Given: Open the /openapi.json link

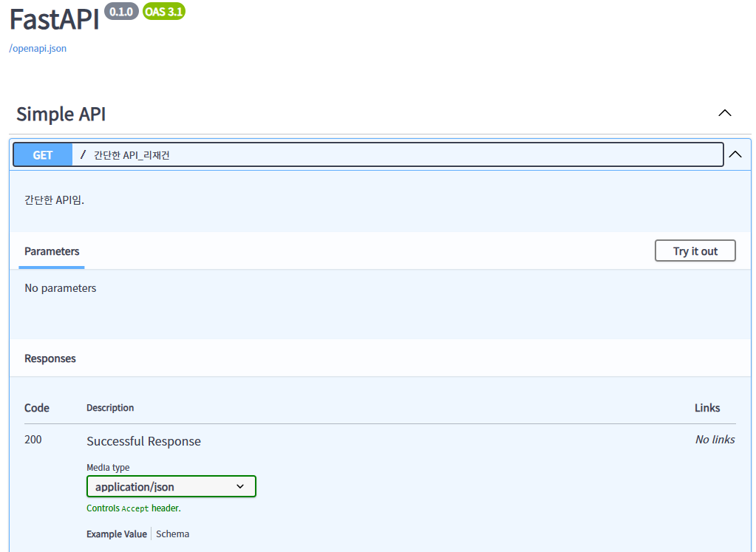Looking at the screenshot, I should click(x=38, y=48).
